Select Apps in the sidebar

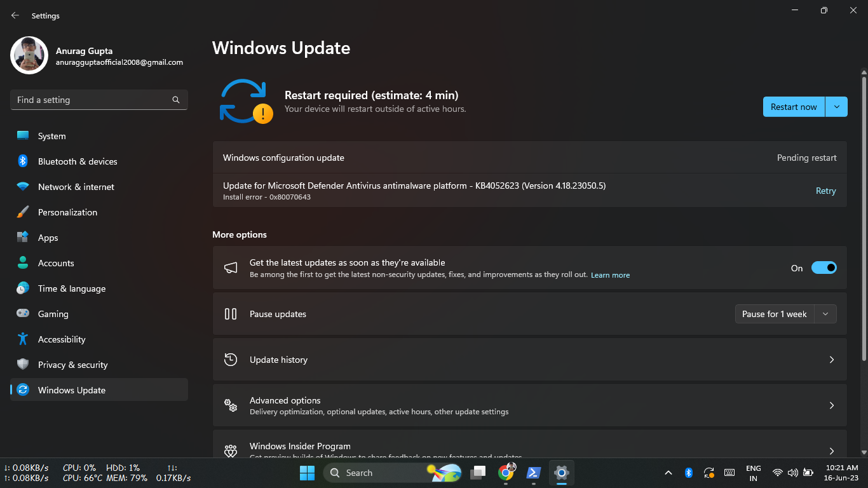point(99,238)
